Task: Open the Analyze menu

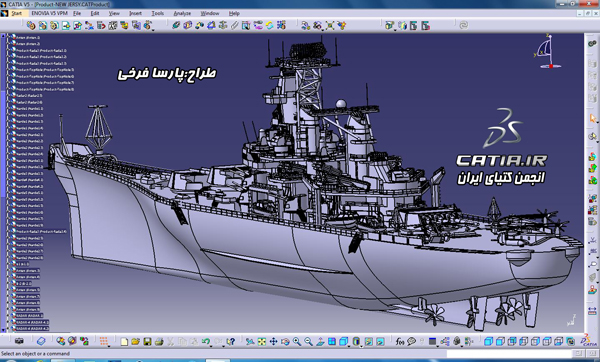Action: coord(182,13)
